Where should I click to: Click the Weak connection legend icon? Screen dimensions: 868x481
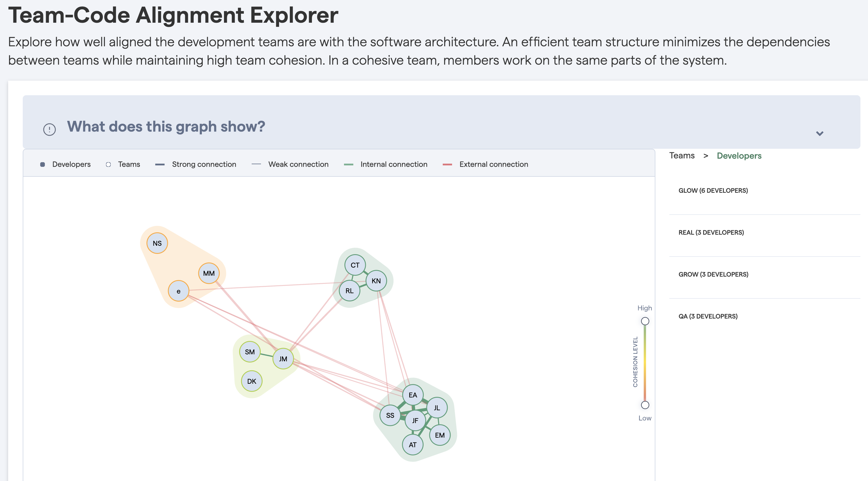[256, 165]
